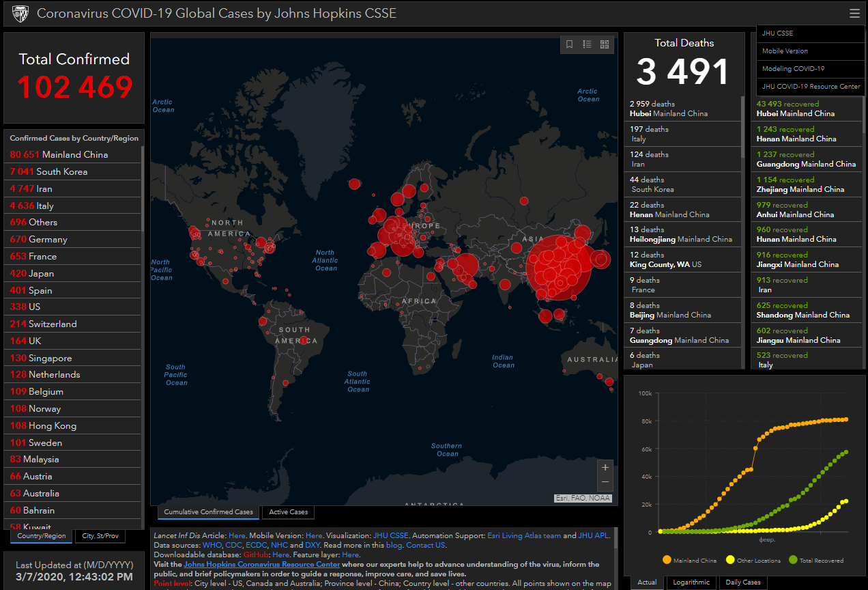The height and width of the screenshot is (590, 868).
Task: Select Mobile Version from the dropdown menu
Action: click(785, 51)
